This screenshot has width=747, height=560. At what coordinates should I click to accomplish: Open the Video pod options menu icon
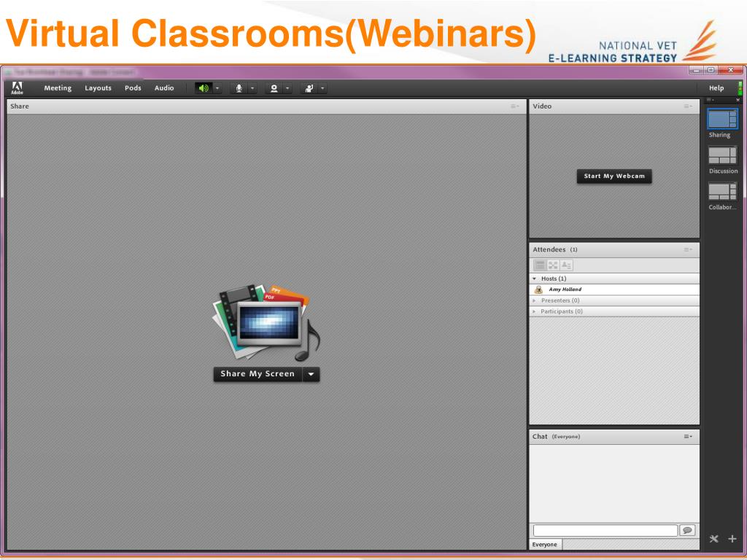coord(688,106)
